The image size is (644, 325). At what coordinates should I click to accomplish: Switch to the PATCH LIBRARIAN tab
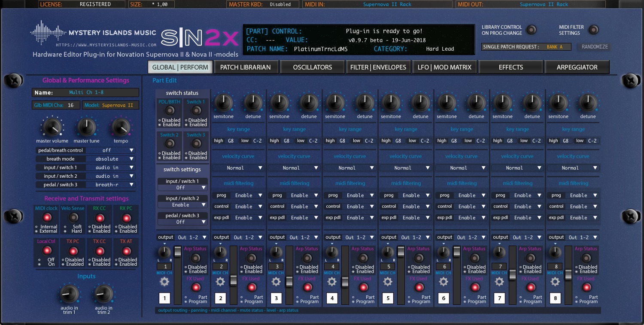[x=246, y=67]
